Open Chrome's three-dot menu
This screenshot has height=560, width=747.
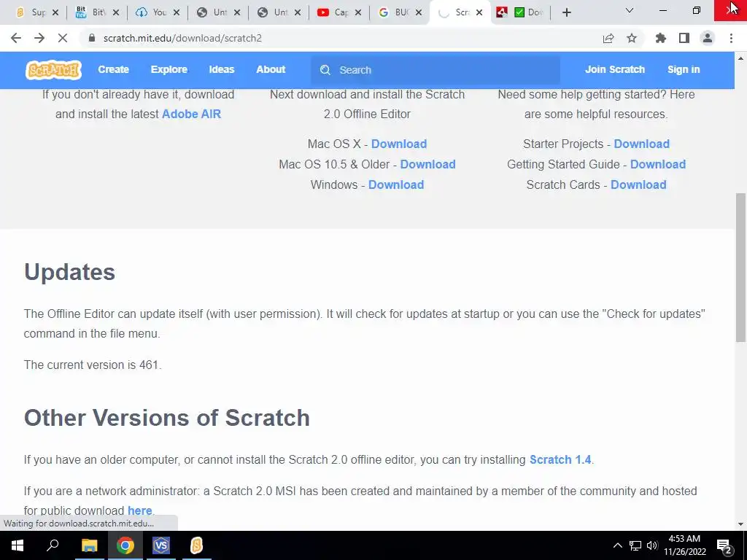[731, 38]
